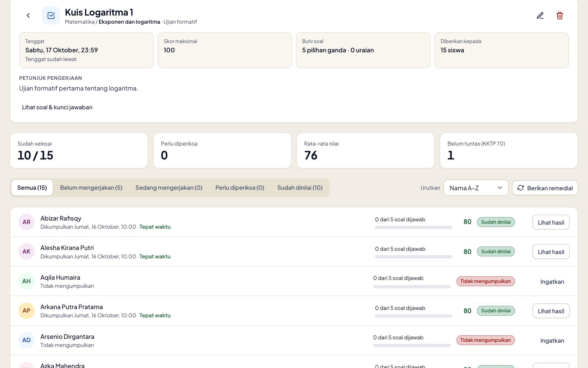Click the Sudah selesai 10 / 15 card

click(79, 150)
